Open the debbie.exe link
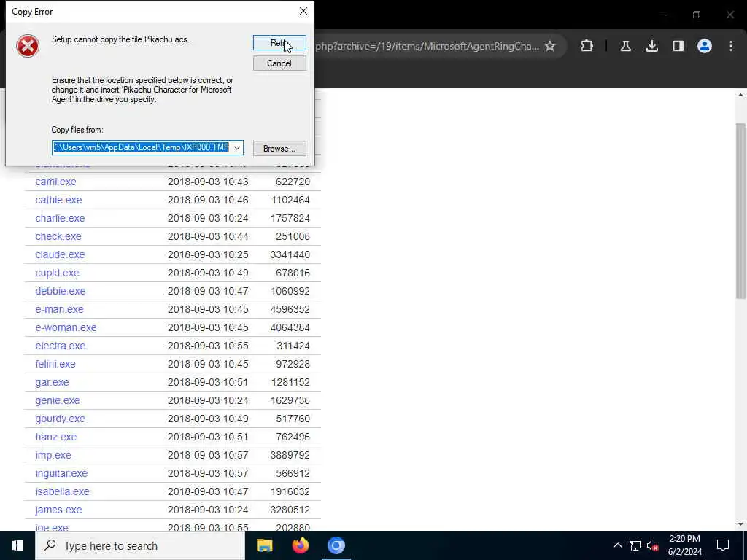 [61, 291]
